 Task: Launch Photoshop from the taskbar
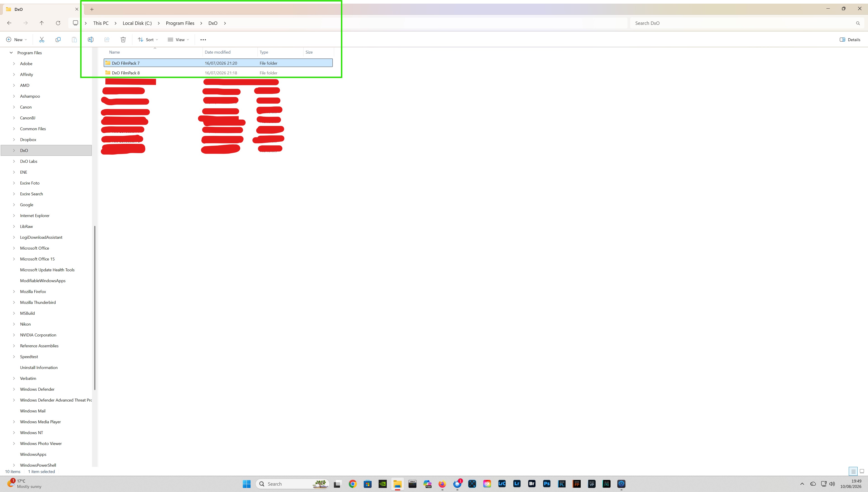coord(547,484)
